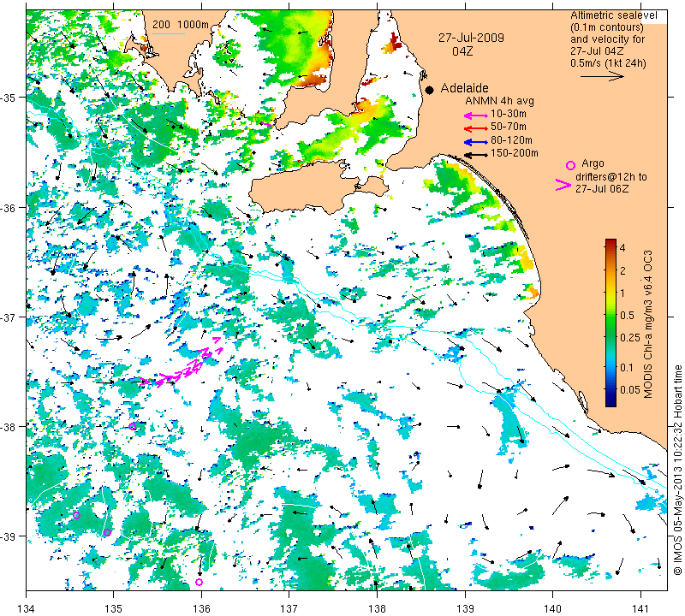Viewport: 685px width, 616px height.
Task: Click the black 150-200m legend arrow
Action: pos(475,155)
